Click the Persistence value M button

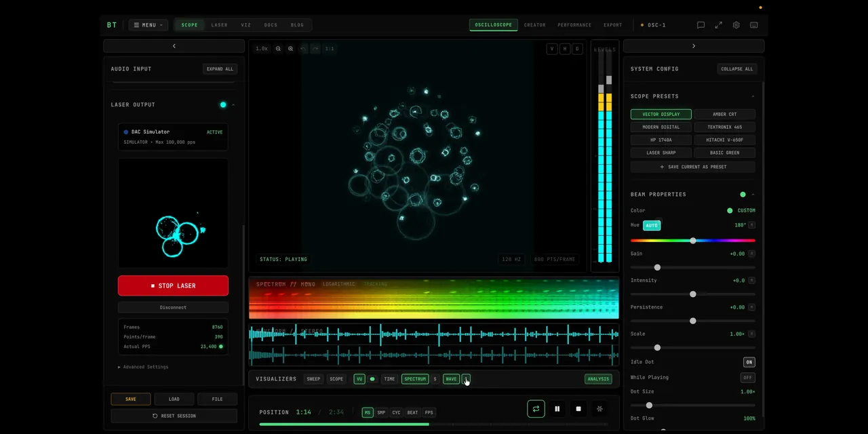[751, 307]
